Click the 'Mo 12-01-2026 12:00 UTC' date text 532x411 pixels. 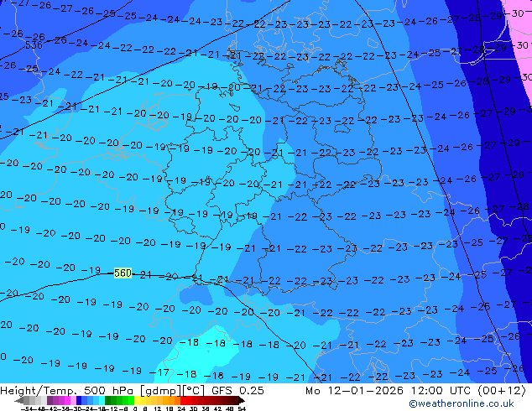click(389, 390)
